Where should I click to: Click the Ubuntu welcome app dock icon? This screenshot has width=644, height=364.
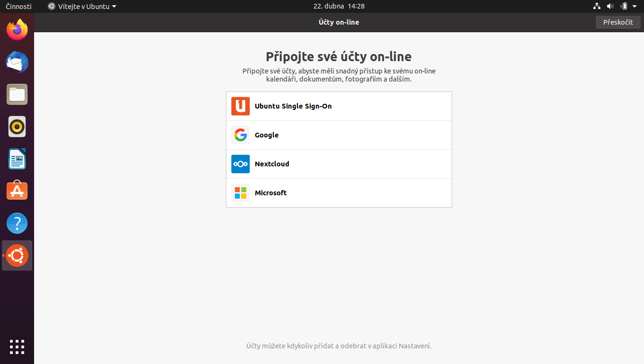[x=17, y=255]
